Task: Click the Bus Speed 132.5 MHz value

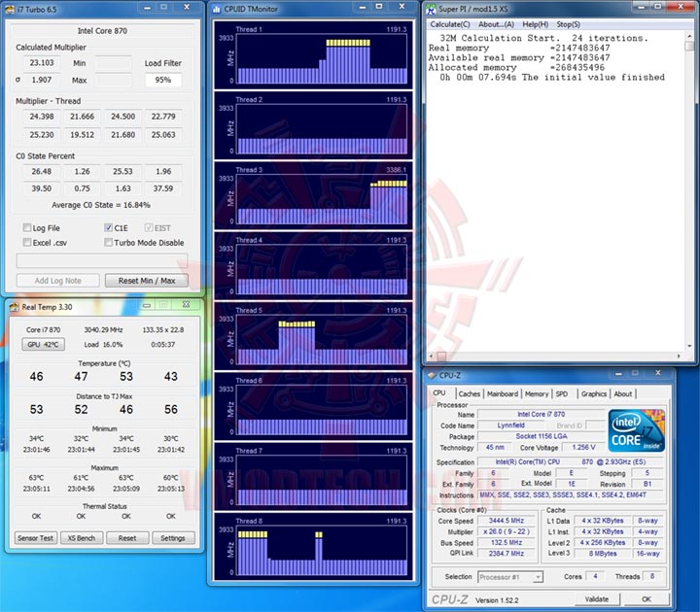Action: click(x=507, y=542)
